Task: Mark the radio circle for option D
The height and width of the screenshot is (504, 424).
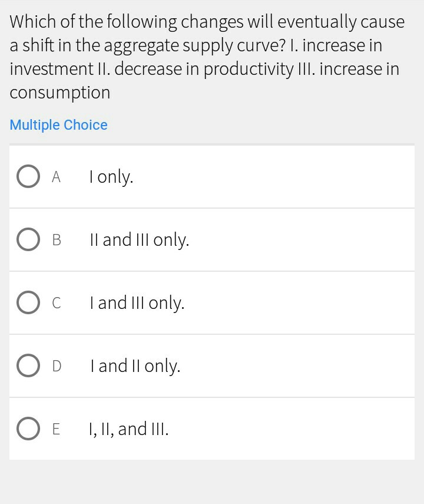Action: point(28,365)
